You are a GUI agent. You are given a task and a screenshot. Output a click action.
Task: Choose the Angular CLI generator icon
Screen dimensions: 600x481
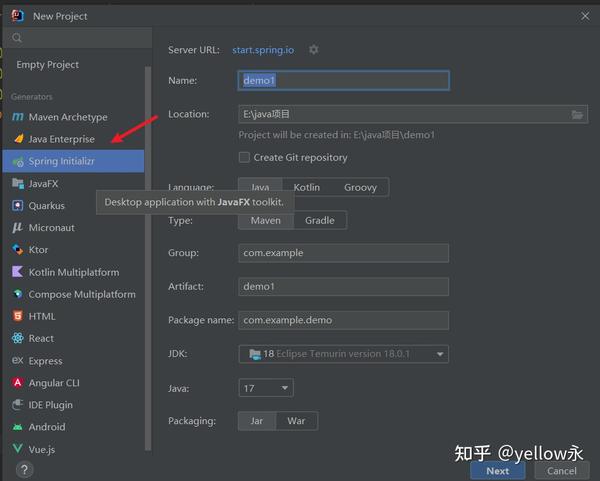18,383
